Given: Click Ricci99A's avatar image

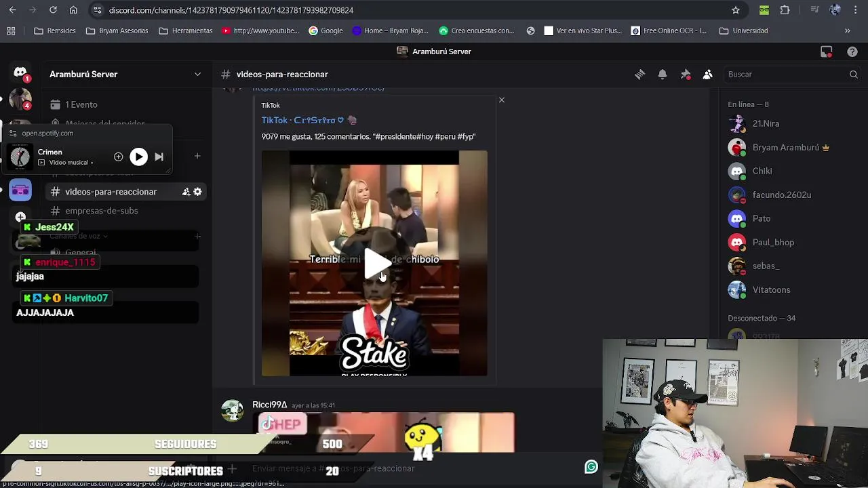Looking at the screenshot, I should tap(233, 411).
